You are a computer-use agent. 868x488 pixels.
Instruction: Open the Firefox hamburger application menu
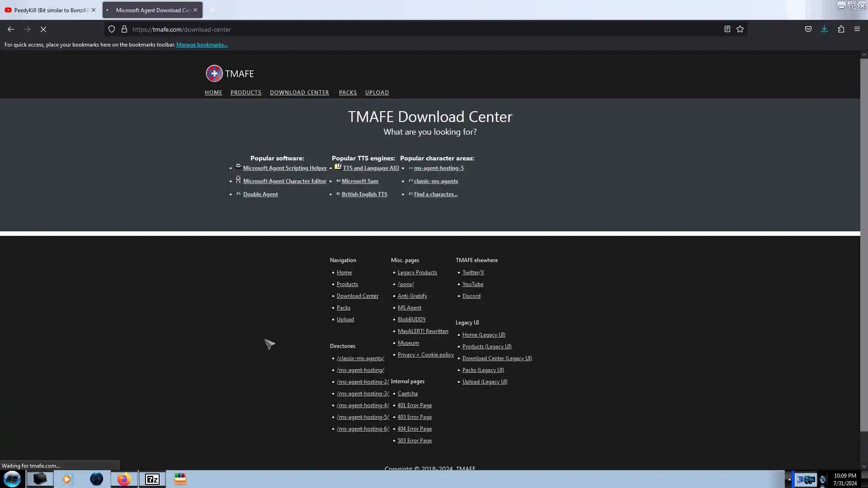(x=857, y=29)
